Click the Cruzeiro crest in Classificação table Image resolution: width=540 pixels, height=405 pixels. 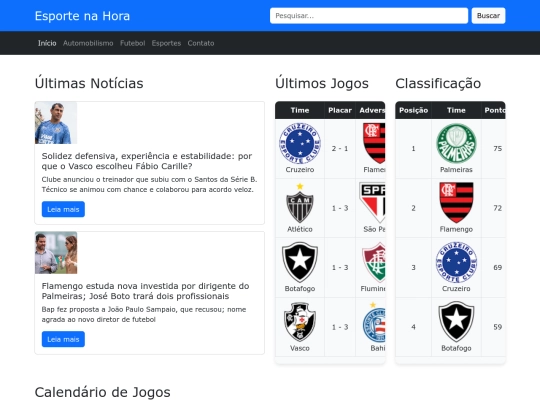(x=456, y=262)
